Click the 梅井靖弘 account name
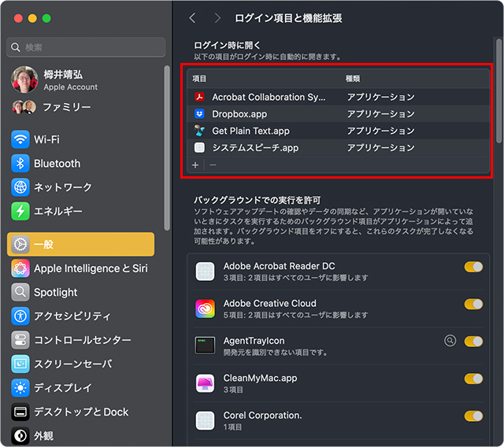Screen dimensions: 504x447 pyautogui.click(x=63, y=75)
